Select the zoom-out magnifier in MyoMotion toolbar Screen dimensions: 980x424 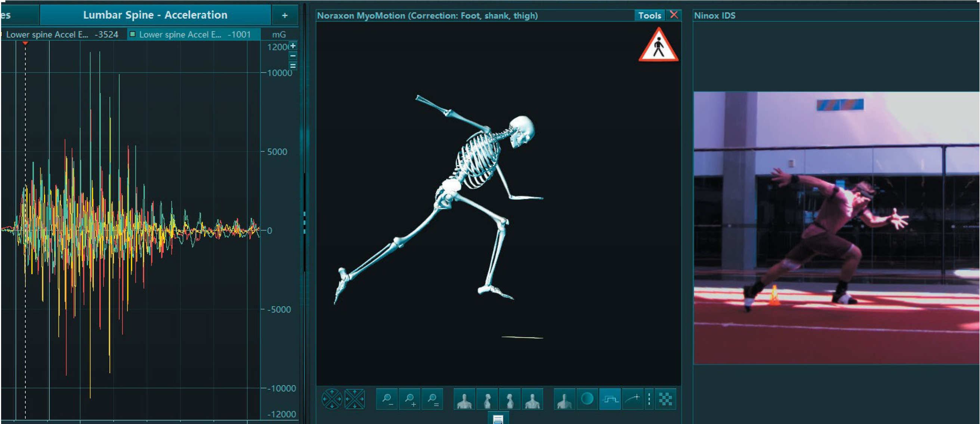pos(387,399)
